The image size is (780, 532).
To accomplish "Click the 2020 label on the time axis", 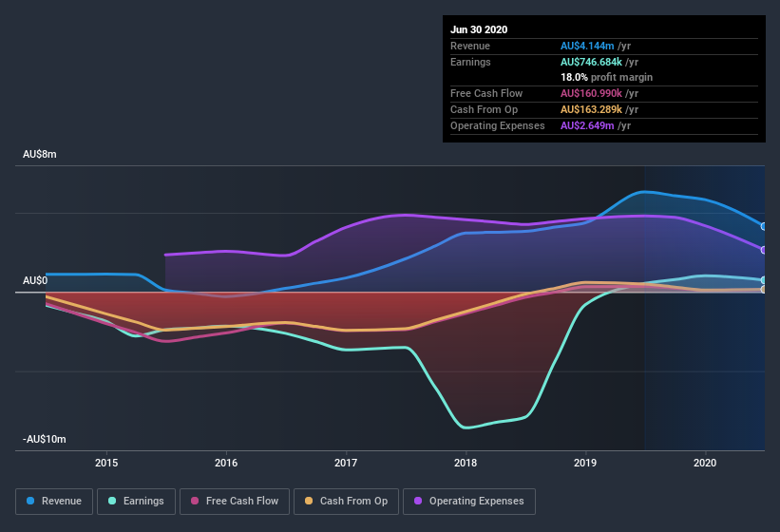I will 705,463.
